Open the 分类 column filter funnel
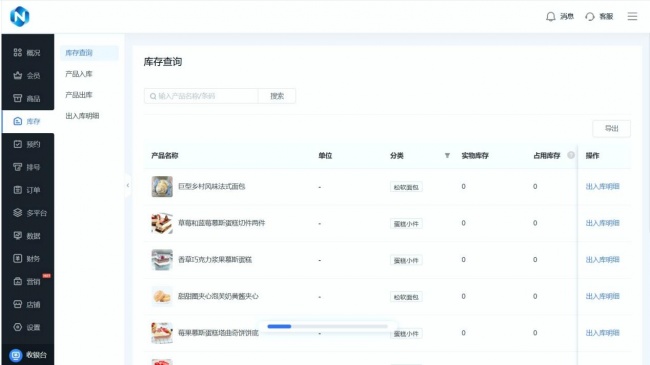Image resolution: width=650 pixels, height=365 pixels. pyautogui.click(x=447, y=156)
